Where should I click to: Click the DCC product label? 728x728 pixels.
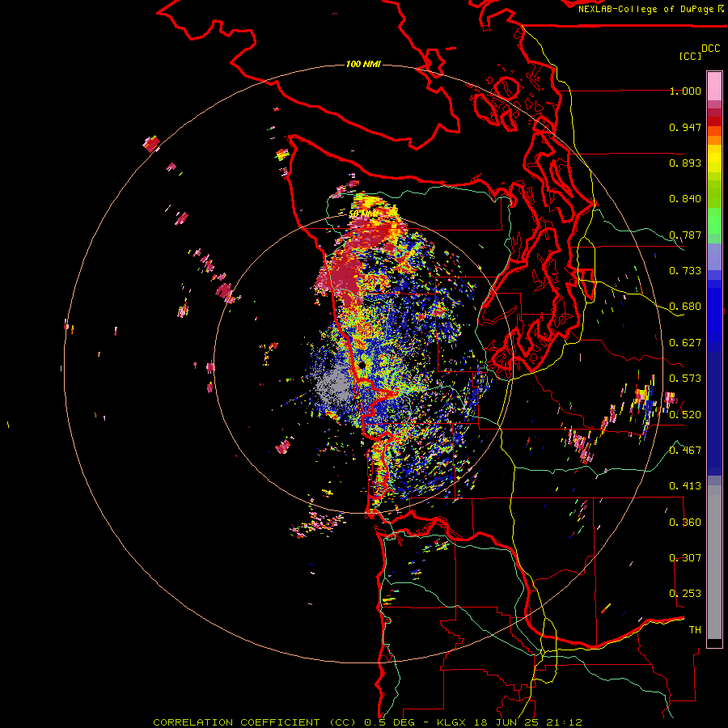(x=710, y=49)
